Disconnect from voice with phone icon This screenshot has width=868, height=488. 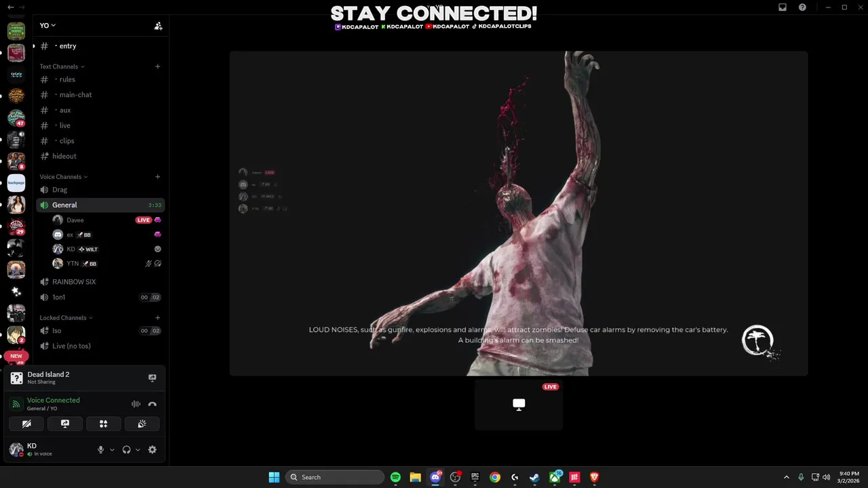coord(152,404)
